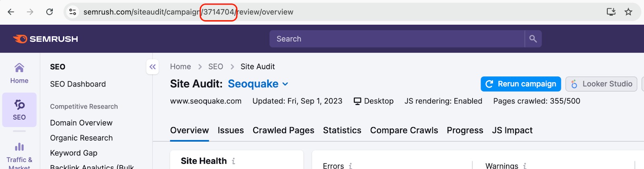This screenshot has height=169, width=644.
Task: Click the Warnings info icon
Action: pyautogui.click(x=525, y=166)
